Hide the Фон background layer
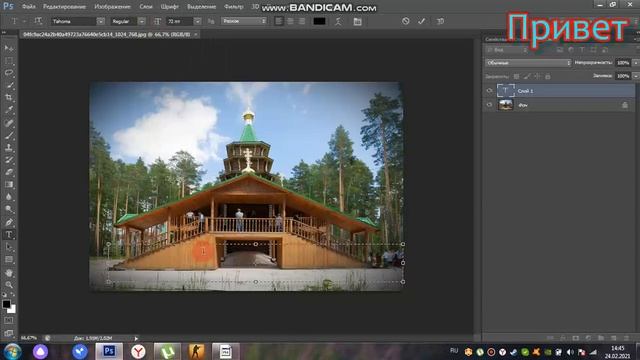The width and height of the screenshot is (640, 360). pos(489,105)
